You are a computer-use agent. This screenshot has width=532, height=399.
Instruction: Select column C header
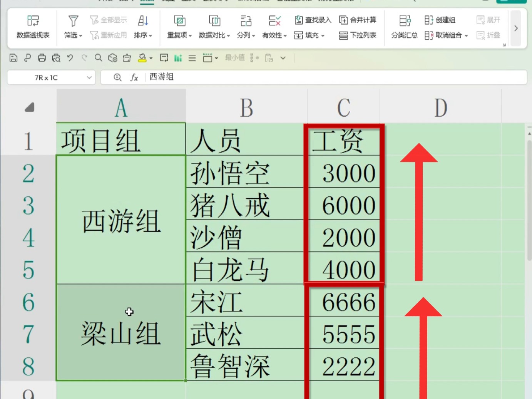pos(343,107)
